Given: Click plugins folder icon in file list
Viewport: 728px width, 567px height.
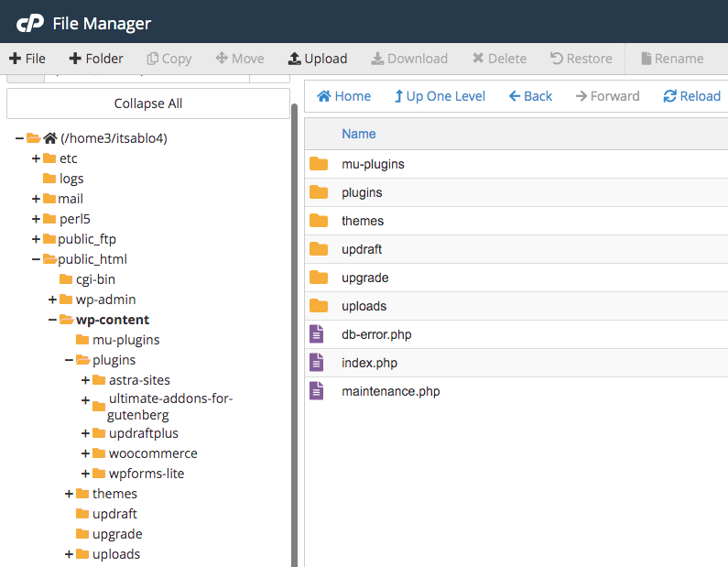Looking at the screenshot, I should pyautogui.click(x=319, y=192).
